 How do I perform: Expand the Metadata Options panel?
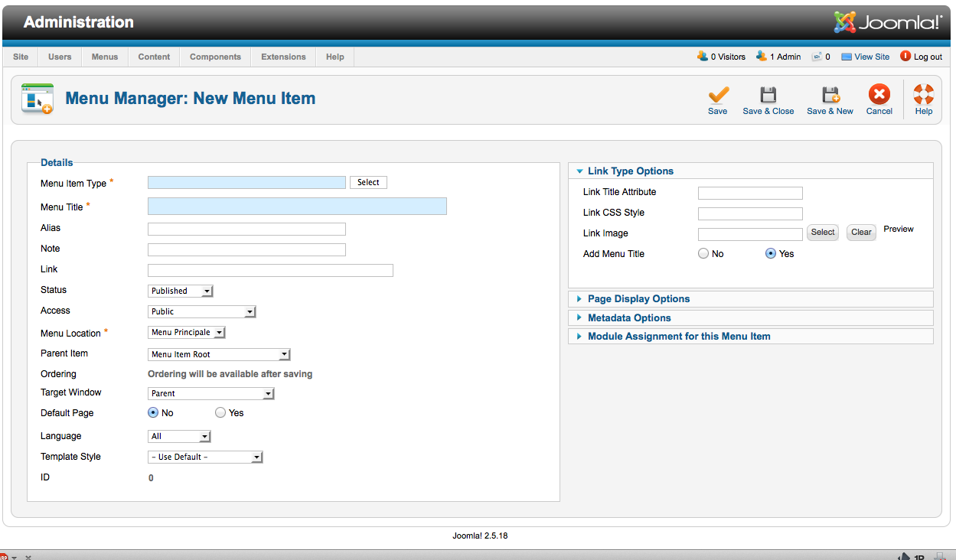[629, 318]
